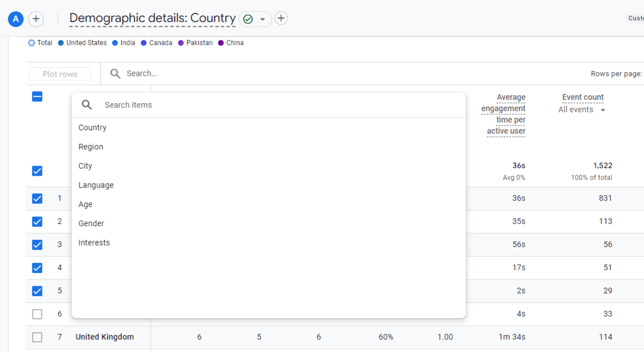Click the Total dotted circle legend icon

[x=31, y=43]
